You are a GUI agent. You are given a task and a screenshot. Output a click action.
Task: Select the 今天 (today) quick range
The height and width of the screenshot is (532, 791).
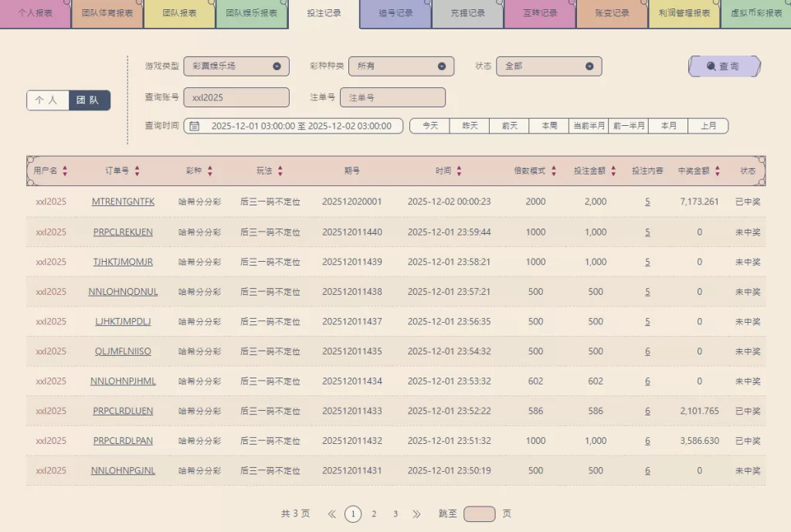(429, 126)
